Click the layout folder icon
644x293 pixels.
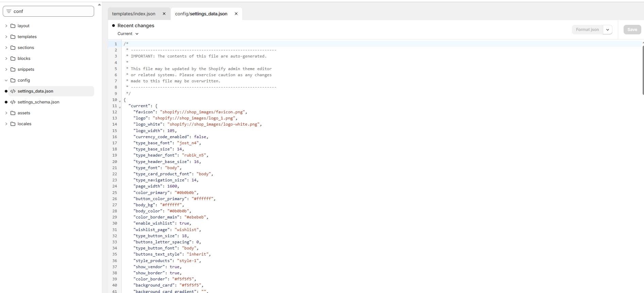pos(13,26)
